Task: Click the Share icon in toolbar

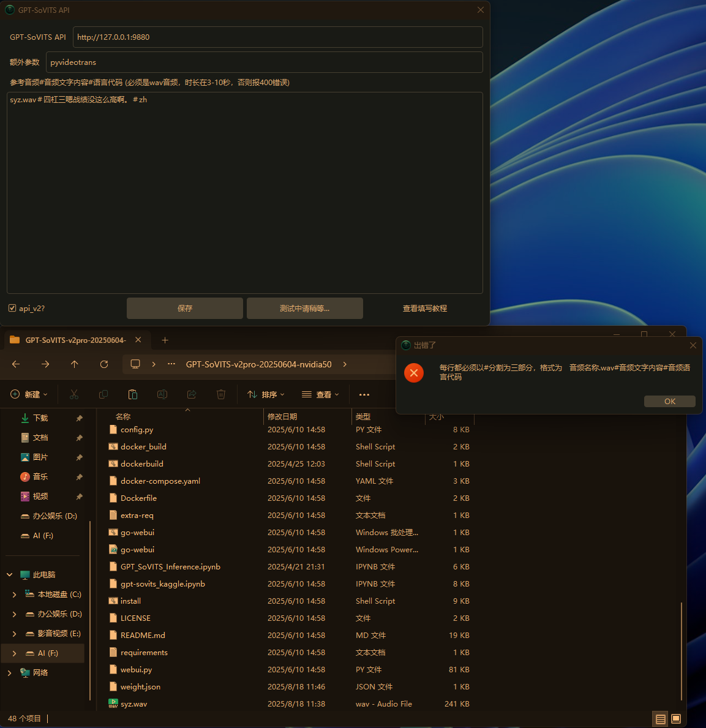Action: (191, 394)
